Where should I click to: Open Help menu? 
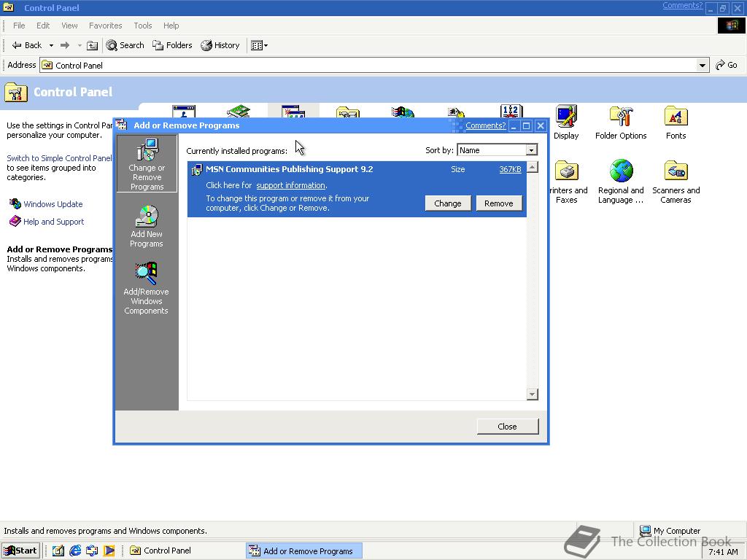point(171,26)
